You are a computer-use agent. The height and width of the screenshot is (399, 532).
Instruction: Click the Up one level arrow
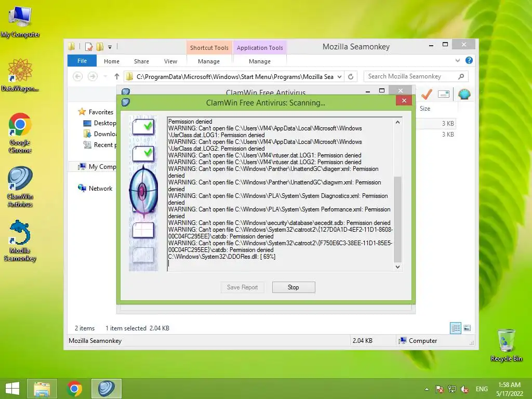(117, 77)
